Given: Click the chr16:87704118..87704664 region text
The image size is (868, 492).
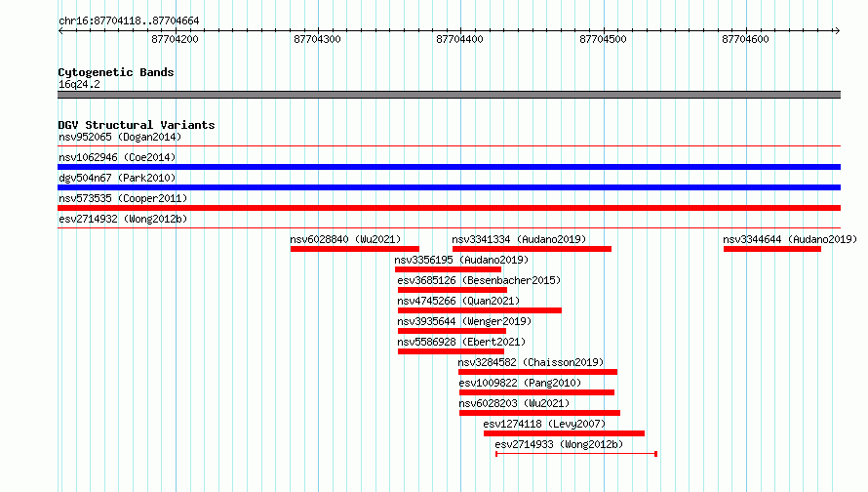Looking at the screenshot, I should tap(129, 20).
